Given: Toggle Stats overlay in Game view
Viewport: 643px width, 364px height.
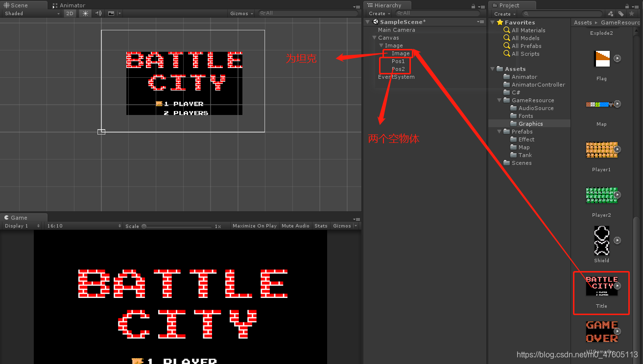Looking at the screenshot, I should coord(321,226).
